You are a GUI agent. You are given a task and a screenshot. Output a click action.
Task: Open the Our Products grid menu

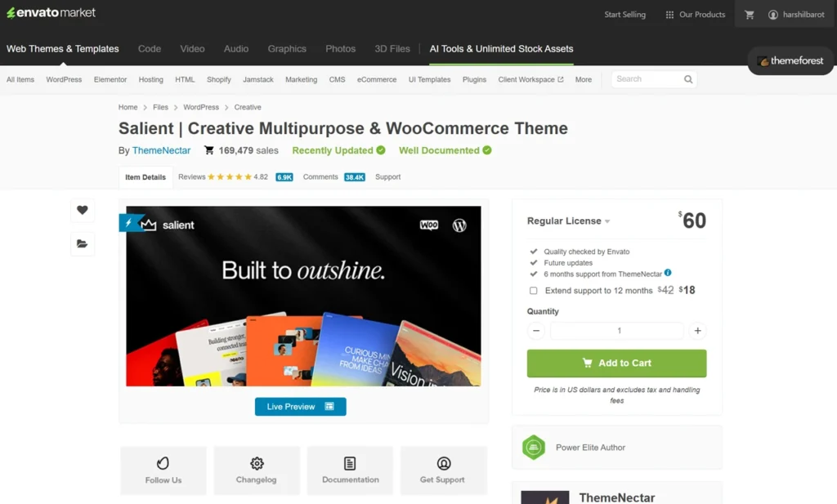[x=696, y=15]
